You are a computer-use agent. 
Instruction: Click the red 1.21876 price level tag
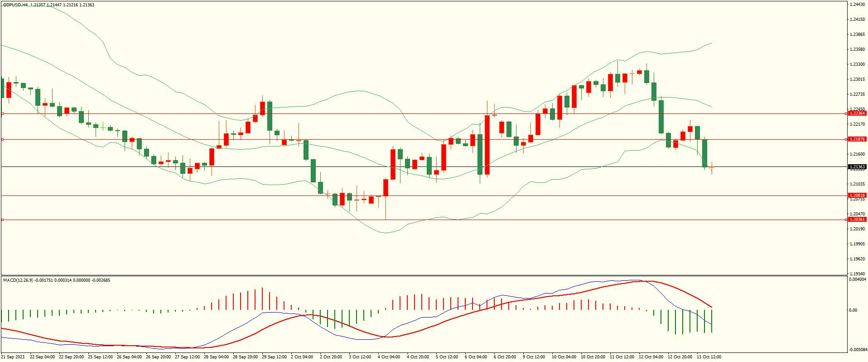[857, 139]
